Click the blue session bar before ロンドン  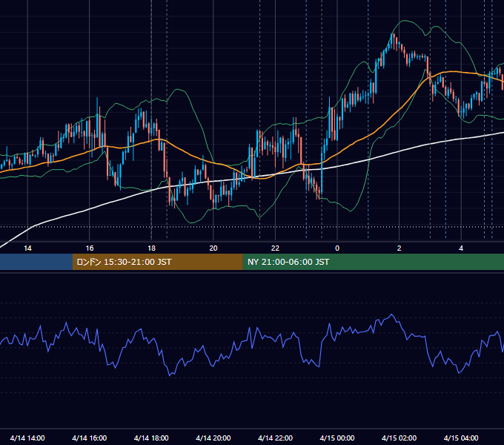click(x=36, y=262)
